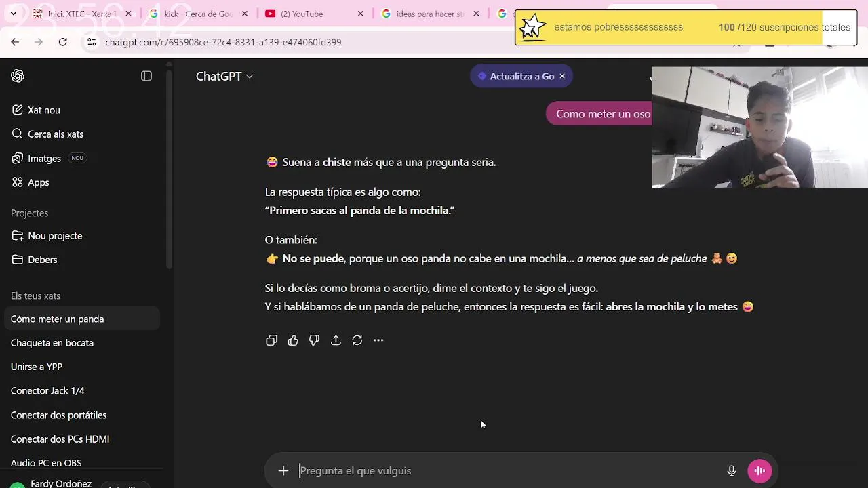
Task: Go back with the browser back arrow
Action: pos(15,42)
